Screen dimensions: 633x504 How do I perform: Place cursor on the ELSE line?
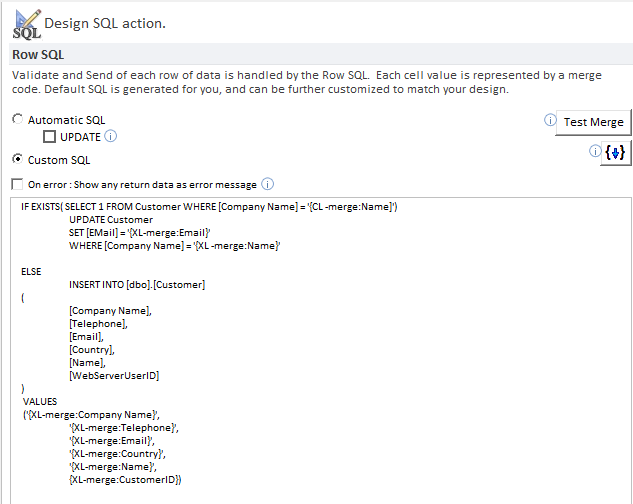pyautogui.click(x=32, y=272)
